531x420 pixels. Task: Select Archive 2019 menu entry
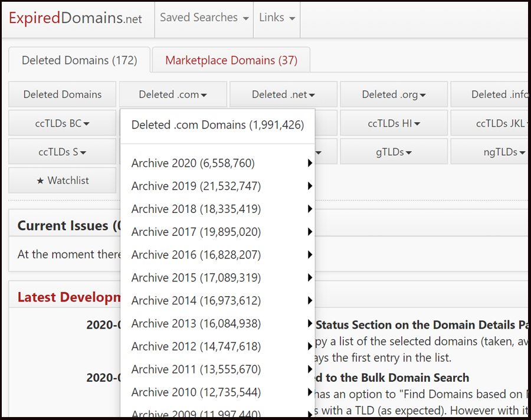click(217, 186)
